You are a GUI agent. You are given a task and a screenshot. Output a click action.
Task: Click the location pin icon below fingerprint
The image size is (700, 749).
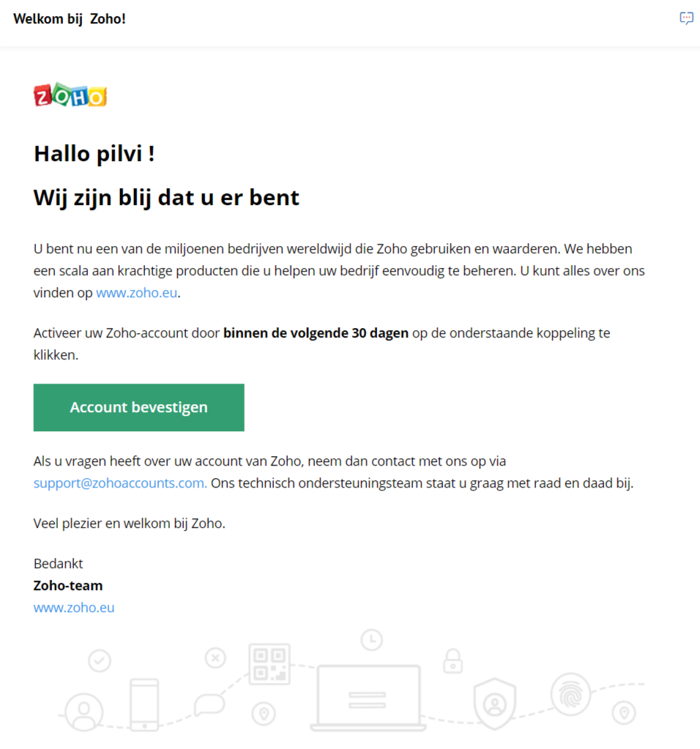click(624, 713)
